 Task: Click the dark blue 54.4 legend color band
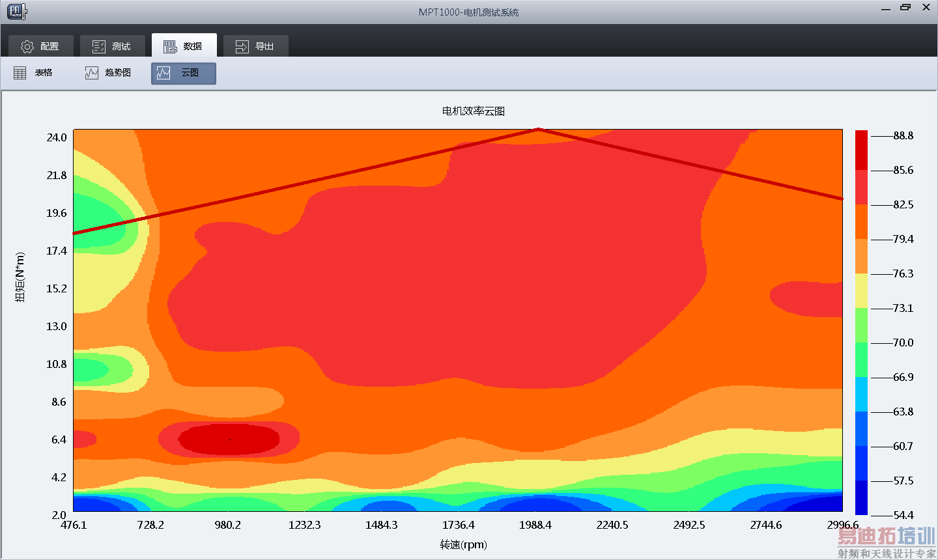pos(861,497)
